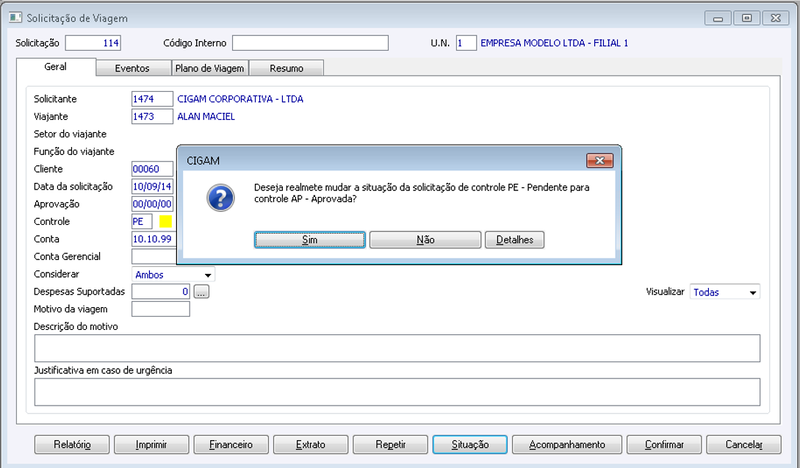Click the Conta field 10.10.99
The width and height of the screenshot is (800, 468).
point(152,239)
